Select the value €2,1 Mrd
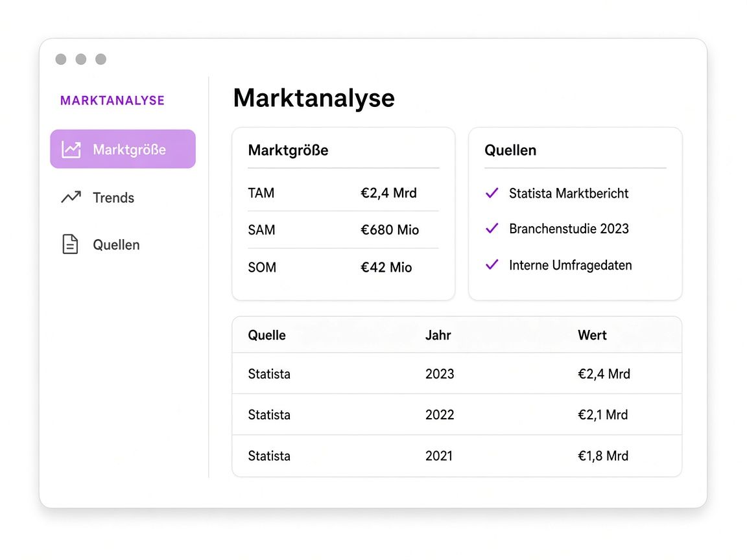The image size is (747, 560). click(x=602, y=415)
